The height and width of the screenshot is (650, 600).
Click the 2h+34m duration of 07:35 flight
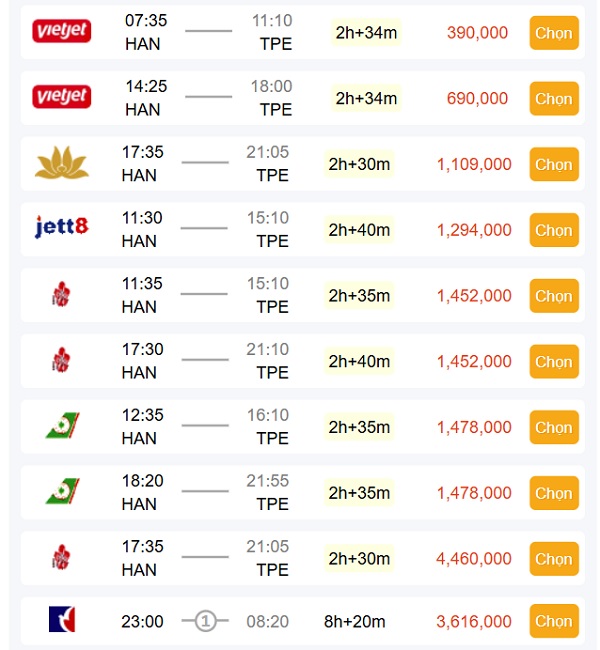[366, 33]
